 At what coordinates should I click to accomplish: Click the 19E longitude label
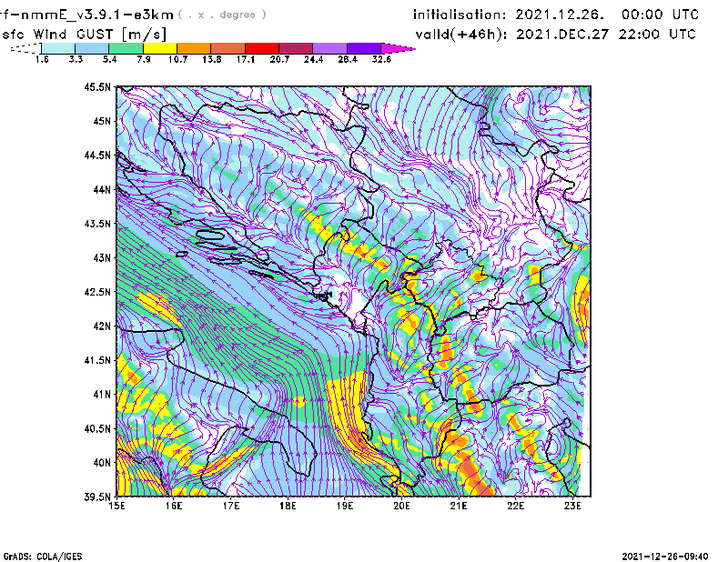(x=345, y=506)
